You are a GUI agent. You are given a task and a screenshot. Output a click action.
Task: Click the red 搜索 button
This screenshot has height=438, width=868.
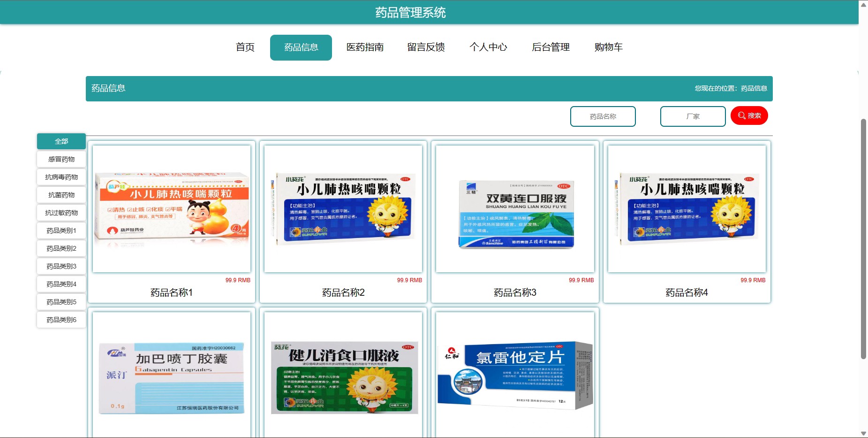749,115
